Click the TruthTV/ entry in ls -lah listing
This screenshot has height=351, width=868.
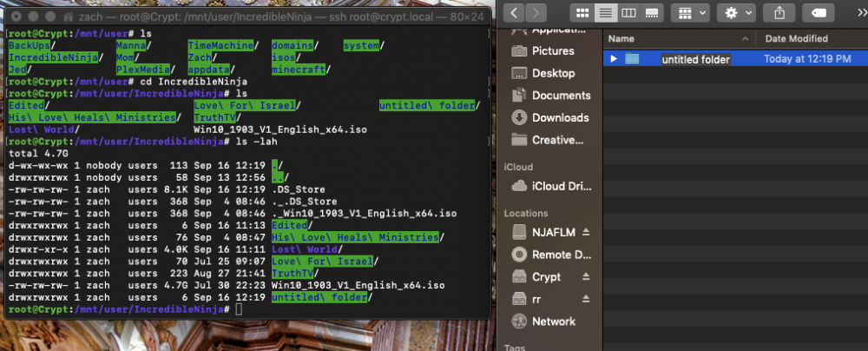pyautogui.click(x=295, y=274)
